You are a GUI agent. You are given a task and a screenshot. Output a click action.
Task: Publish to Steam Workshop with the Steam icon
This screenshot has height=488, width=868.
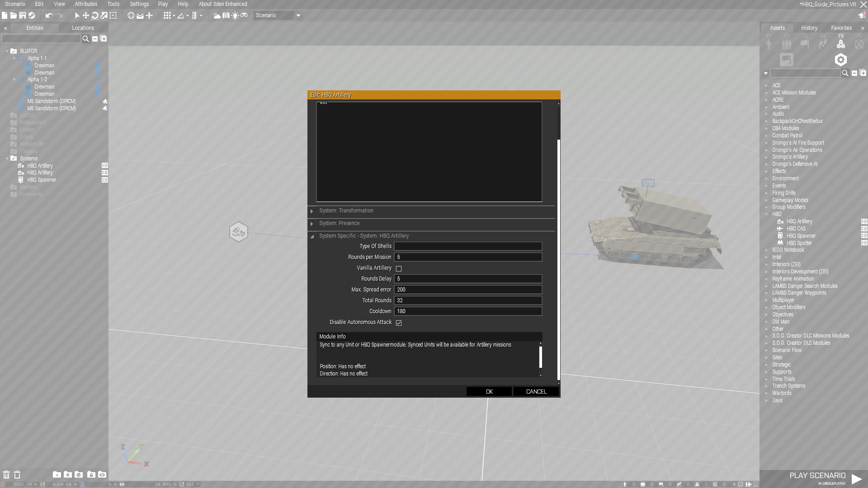[x=32, y=15]
